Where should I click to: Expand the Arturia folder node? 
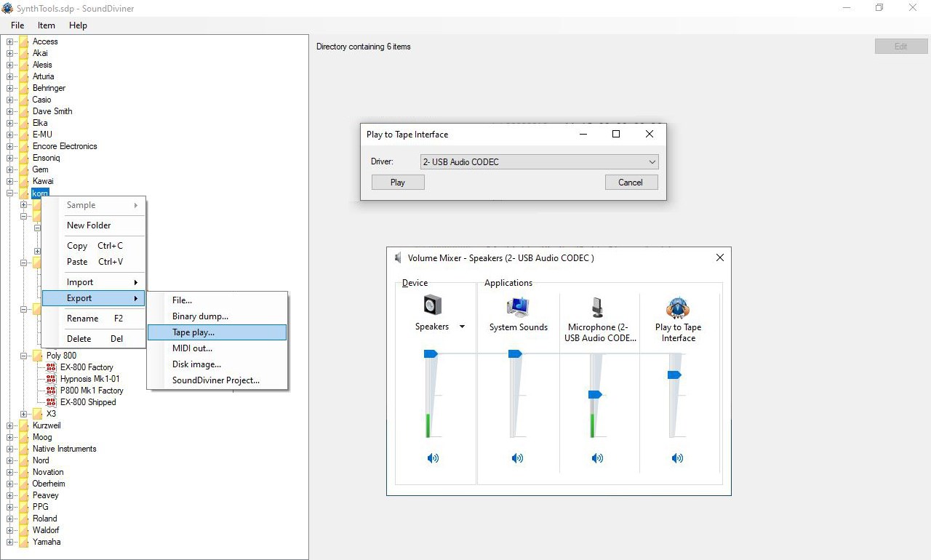9,76
